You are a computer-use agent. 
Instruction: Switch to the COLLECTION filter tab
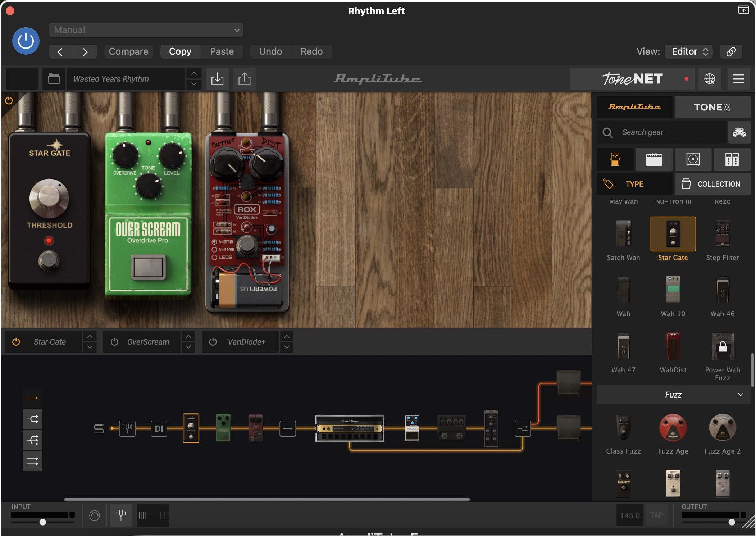[x=712, y=184]
